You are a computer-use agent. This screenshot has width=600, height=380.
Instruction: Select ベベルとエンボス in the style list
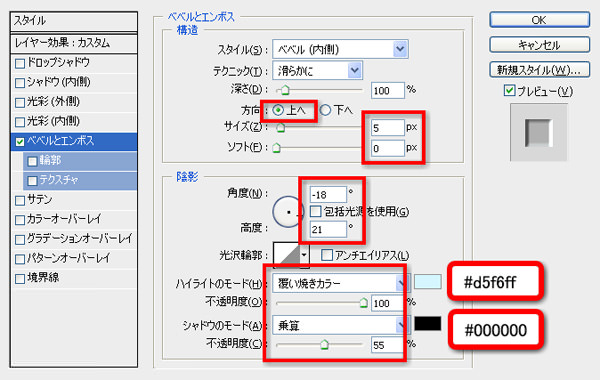click(74, 141)
